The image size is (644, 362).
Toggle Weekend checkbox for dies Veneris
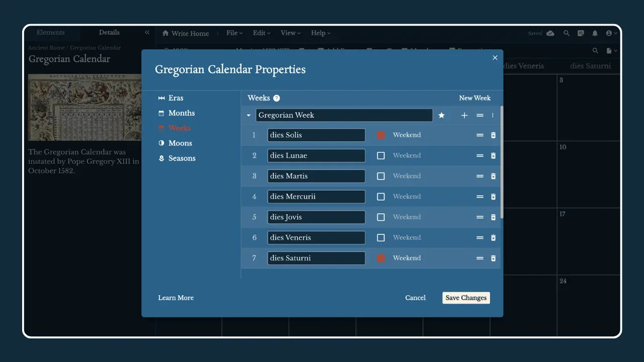coord(381,238)
